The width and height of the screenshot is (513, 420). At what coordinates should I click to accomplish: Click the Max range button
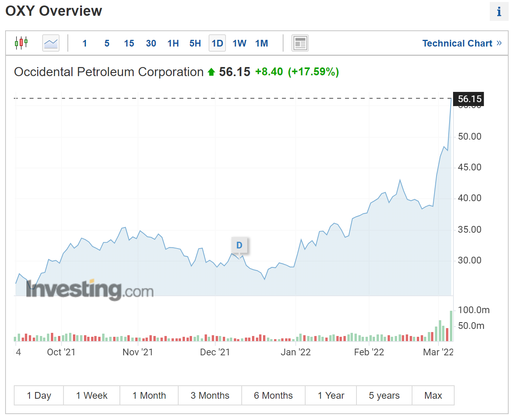coord(433,396)
